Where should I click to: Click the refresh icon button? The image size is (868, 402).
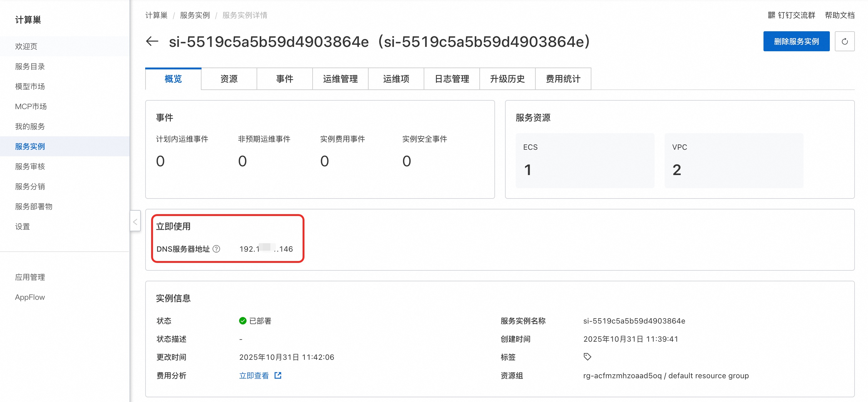click(844, 41)
